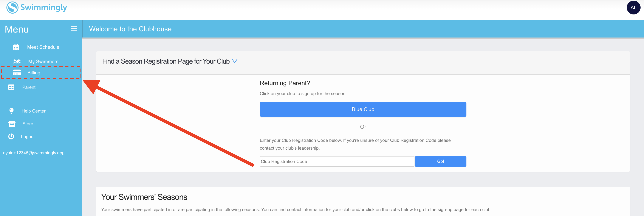Click the Swimmingly logo icon
The image size is (644, 216).
point(12,8)
